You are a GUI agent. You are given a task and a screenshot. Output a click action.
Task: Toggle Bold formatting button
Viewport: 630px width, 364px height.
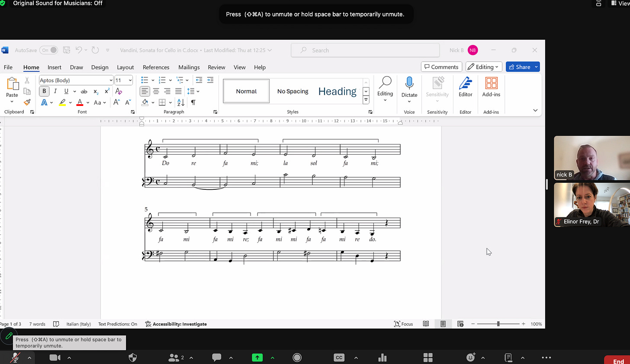click(x=44, y=91)
